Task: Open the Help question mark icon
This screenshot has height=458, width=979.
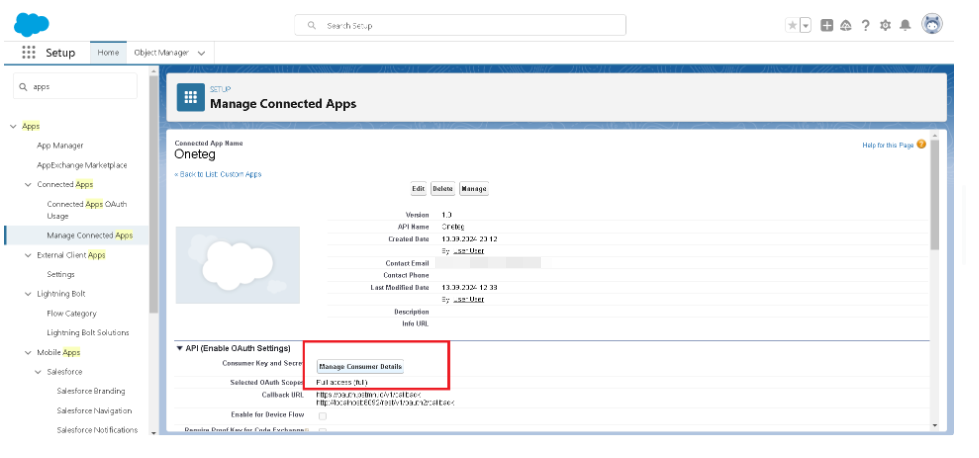Action: coord(866,26)
